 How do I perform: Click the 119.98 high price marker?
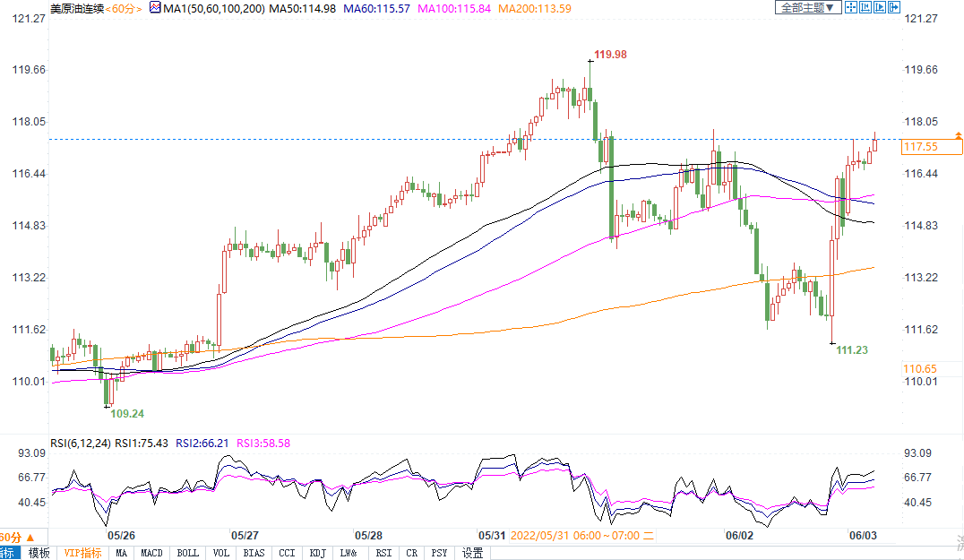pos(610,55)
